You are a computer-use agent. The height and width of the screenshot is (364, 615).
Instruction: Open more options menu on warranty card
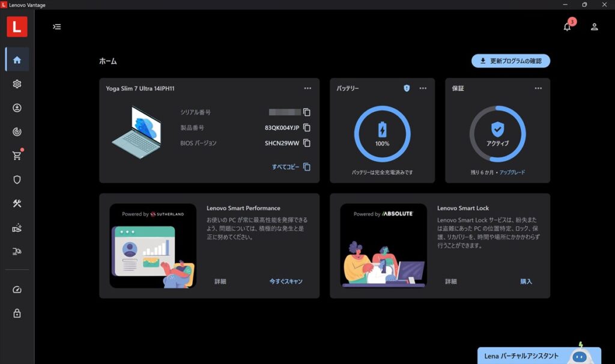pyautogui.click(x=538, y=88)
